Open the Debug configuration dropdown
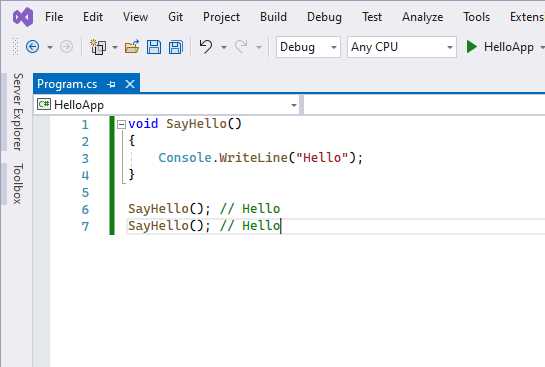The width and height of the screenshot is (545, 367). tap(308, 47)
